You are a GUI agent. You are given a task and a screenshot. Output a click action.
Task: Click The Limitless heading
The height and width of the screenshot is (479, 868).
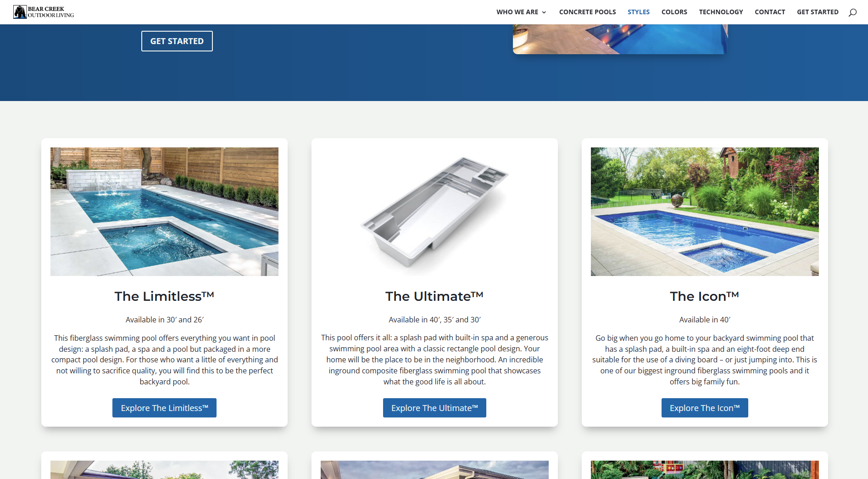pyautogui.click(x=164, y=296)
